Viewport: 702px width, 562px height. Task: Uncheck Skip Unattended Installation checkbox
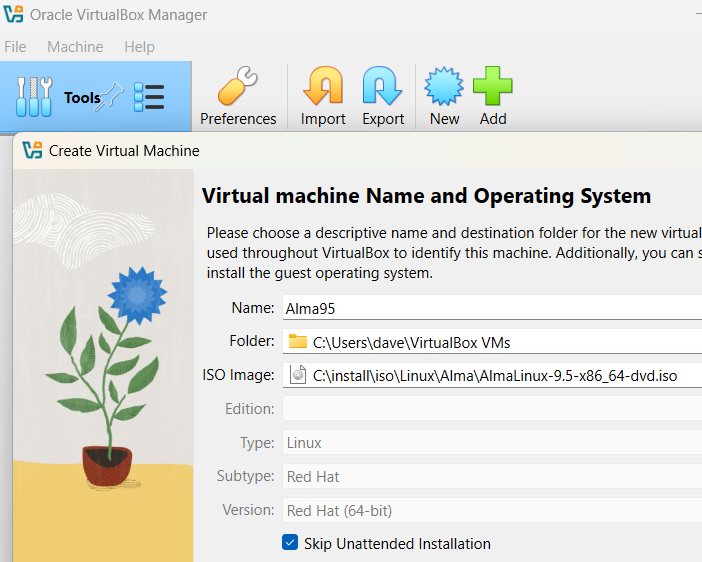tap(290, 543)
